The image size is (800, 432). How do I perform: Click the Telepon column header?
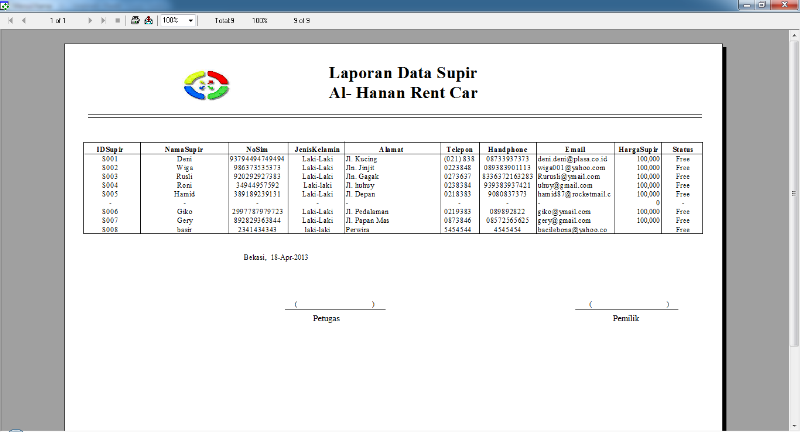click(459, 149)
